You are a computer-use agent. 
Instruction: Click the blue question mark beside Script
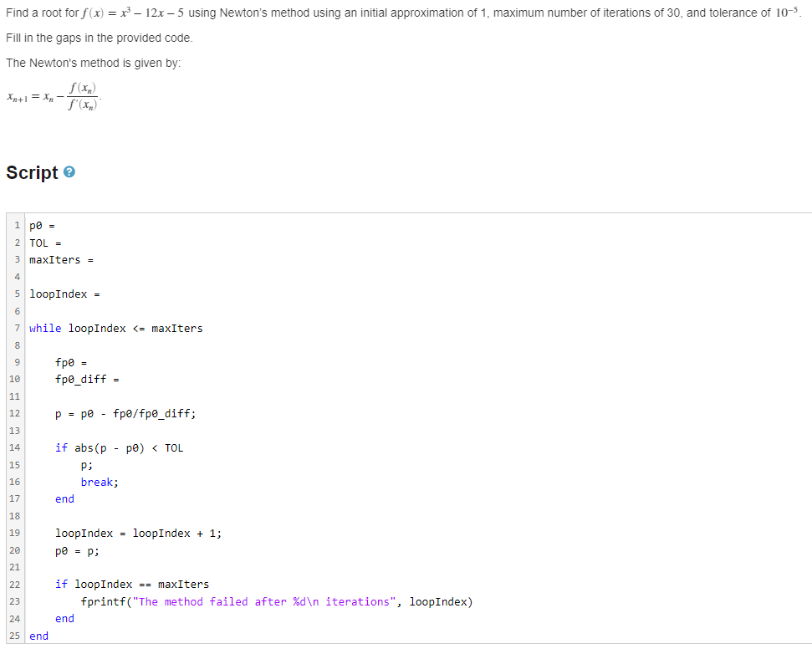pyautogui.click(x=70, y=172)
